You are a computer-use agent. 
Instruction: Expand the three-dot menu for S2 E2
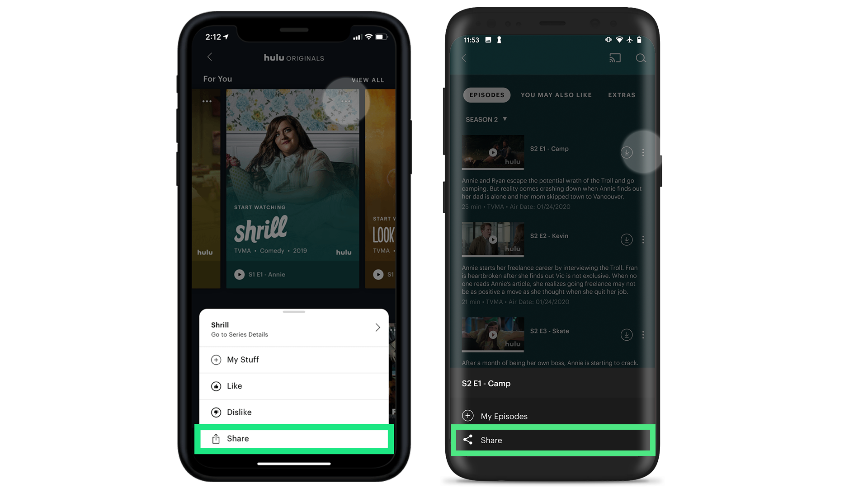[x=643, y=239]
